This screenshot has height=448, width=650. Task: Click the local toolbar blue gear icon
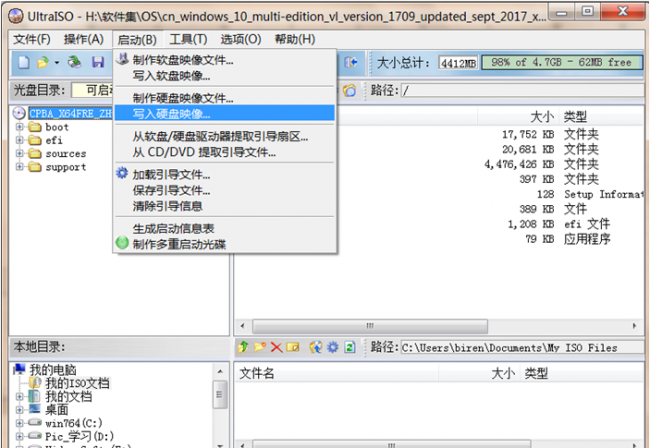[x=332, y=346]
